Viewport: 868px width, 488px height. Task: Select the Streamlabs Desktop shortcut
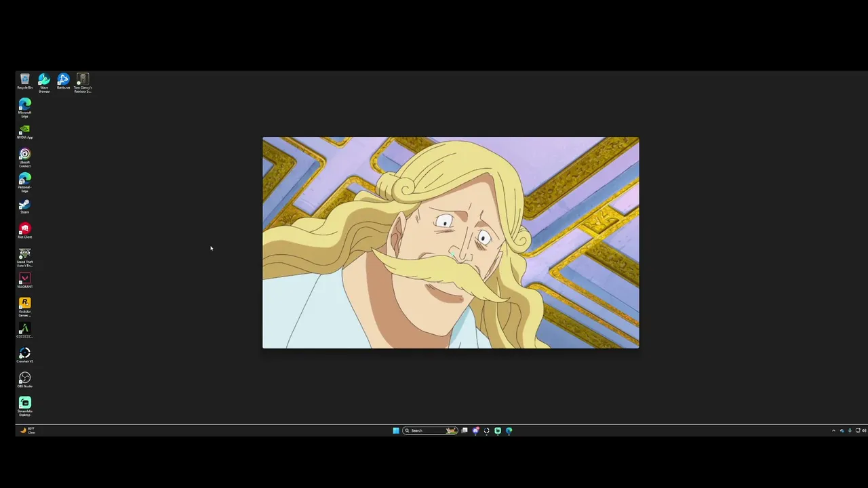coord(24,407)
